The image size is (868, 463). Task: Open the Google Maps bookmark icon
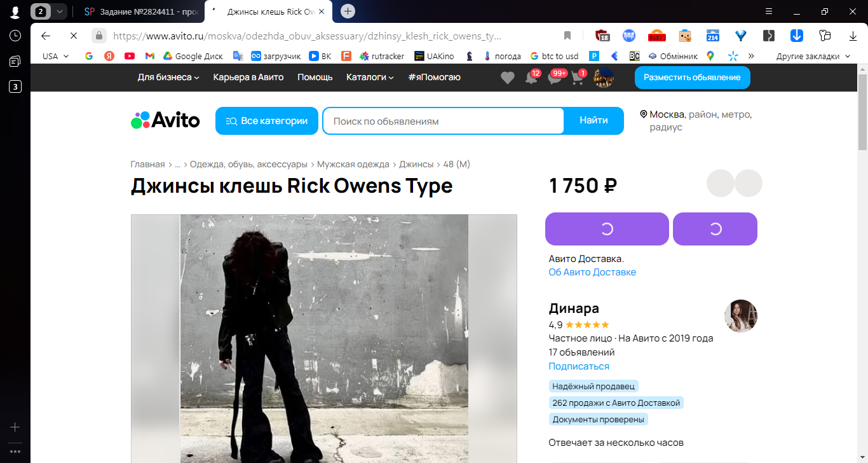710,56
